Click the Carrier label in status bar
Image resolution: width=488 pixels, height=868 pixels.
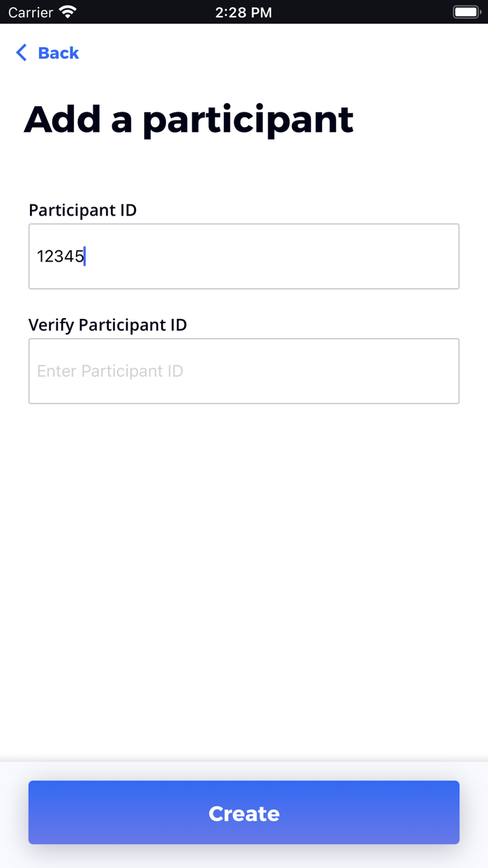(31, 12)
